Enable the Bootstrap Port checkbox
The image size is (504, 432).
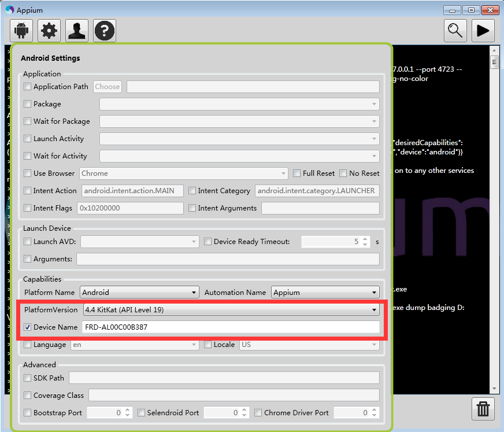click(x=28, y=413)
